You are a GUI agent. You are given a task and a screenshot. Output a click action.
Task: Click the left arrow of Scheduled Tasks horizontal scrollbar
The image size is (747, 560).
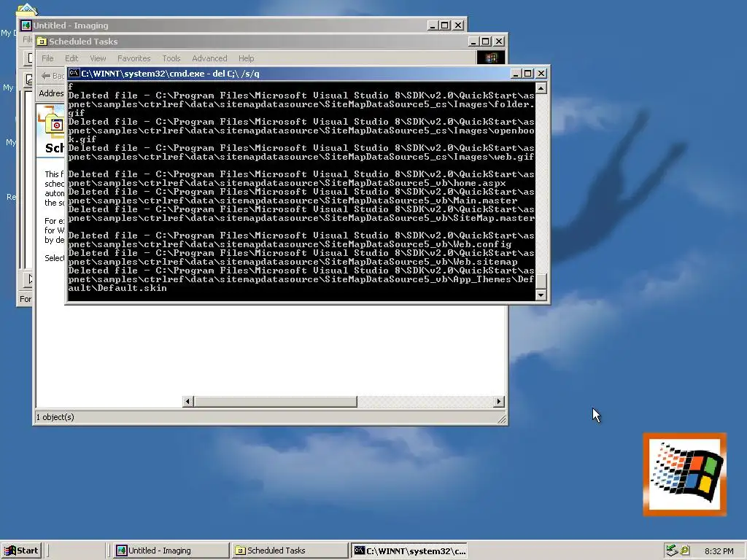tap(187, 402)
